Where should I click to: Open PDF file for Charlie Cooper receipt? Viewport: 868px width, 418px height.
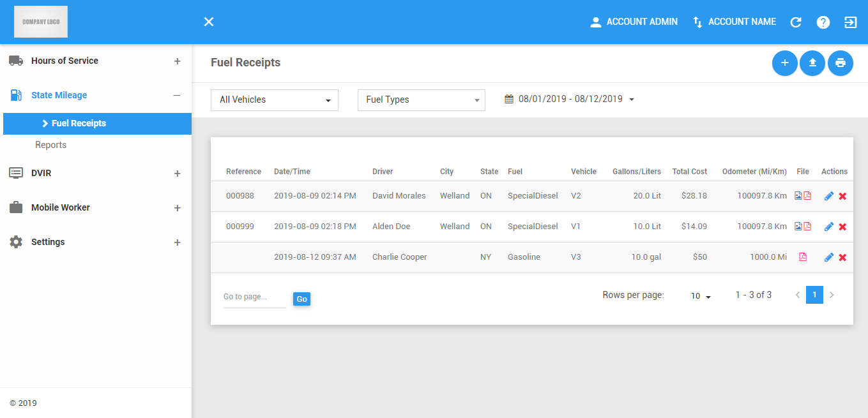point(803,257)
